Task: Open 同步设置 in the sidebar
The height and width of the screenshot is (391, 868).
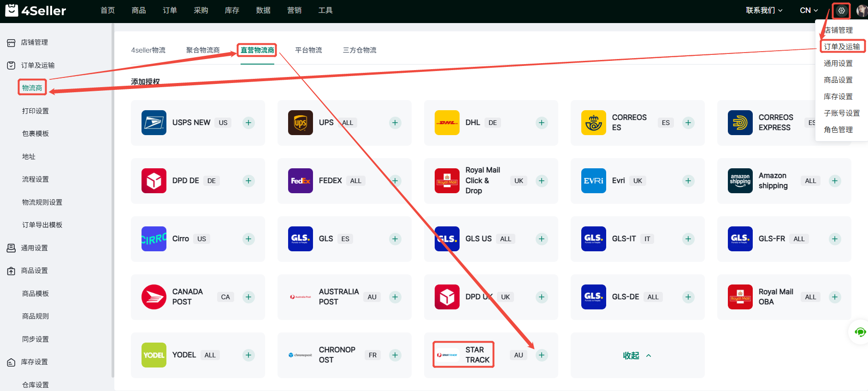Action: [x=35, y=339]
